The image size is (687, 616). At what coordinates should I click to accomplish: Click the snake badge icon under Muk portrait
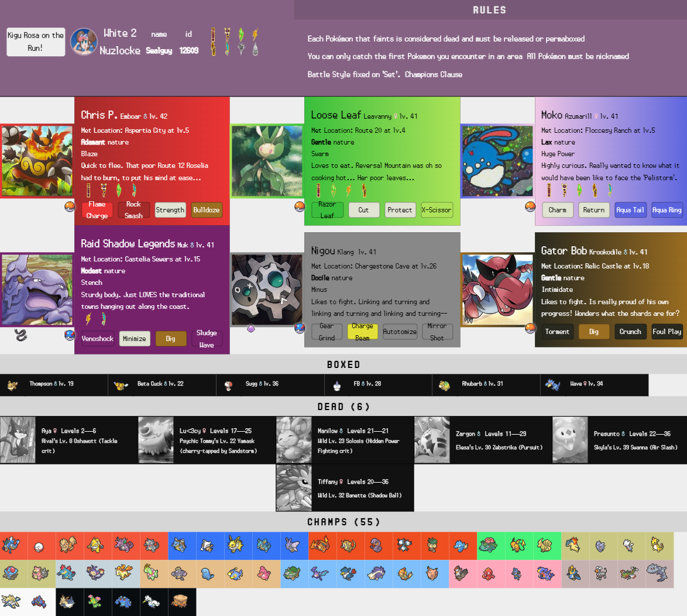coord(20,335)
